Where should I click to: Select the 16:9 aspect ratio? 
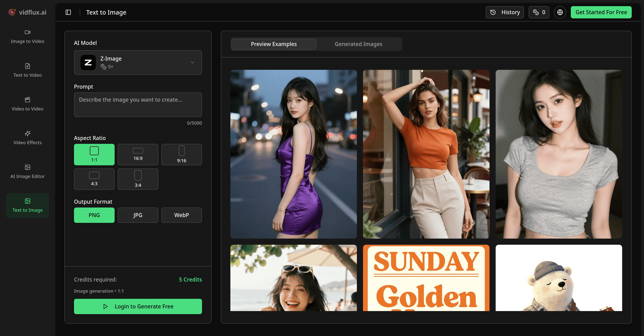point(138,154)
